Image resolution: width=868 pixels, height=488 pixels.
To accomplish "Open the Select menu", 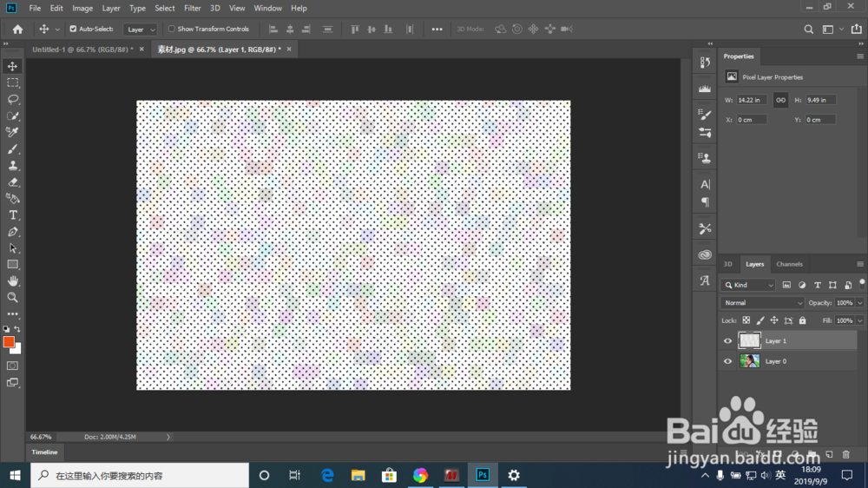I will click(164, 9).
